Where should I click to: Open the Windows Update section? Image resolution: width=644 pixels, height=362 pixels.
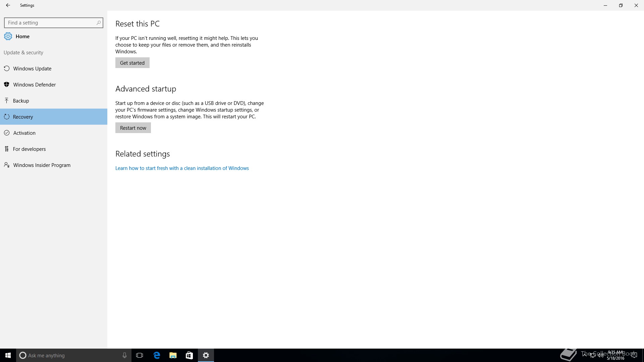coord(54,68)
